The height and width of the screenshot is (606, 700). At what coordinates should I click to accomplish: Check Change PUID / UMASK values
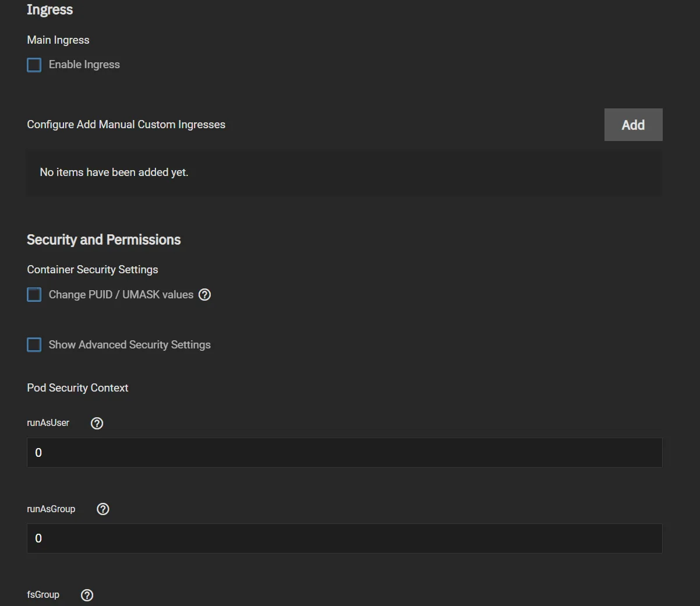click(x=34, y=294)
